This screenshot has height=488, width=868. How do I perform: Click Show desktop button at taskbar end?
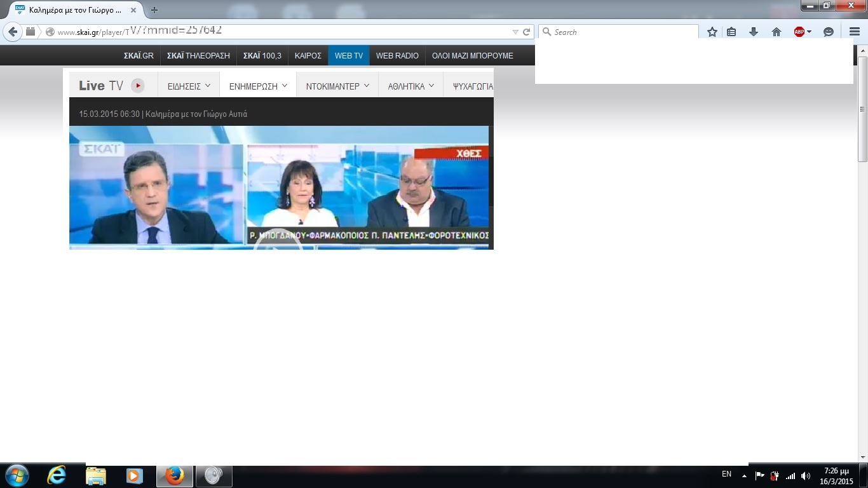pos(864,476)
